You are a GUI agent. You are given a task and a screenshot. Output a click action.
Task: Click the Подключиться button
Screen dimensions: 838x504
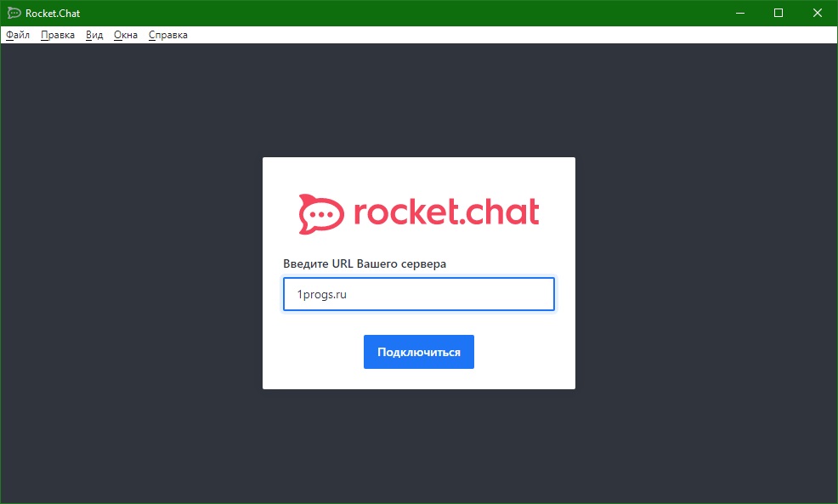[418, 352]
